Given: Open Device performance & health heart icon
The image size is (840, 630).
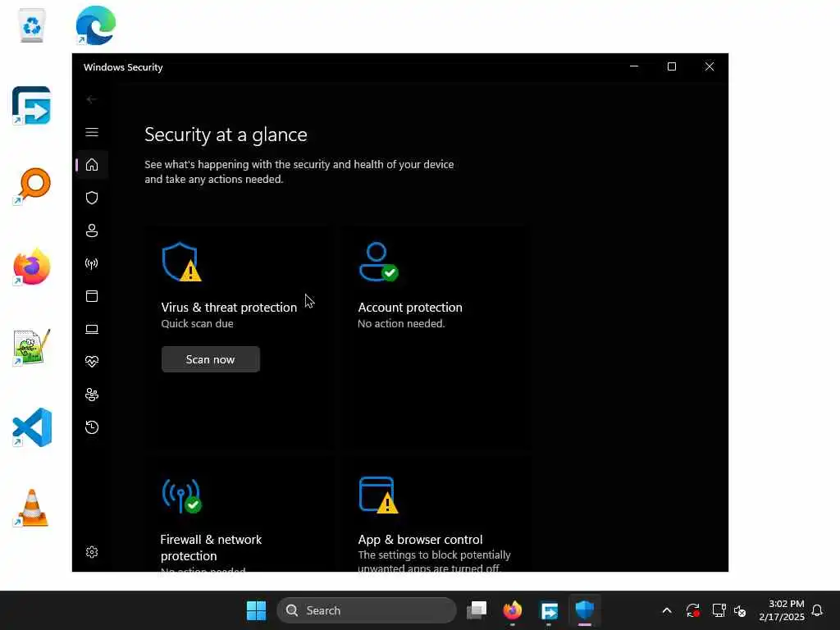Looking at the screenshot, I should 92,362.
